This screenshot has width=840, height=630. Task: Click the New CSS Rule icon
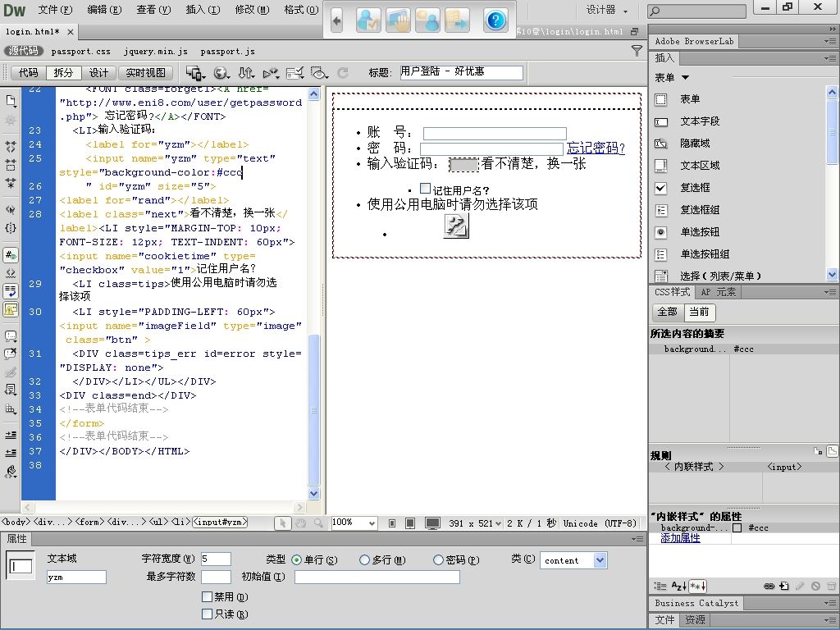point(783,586)
